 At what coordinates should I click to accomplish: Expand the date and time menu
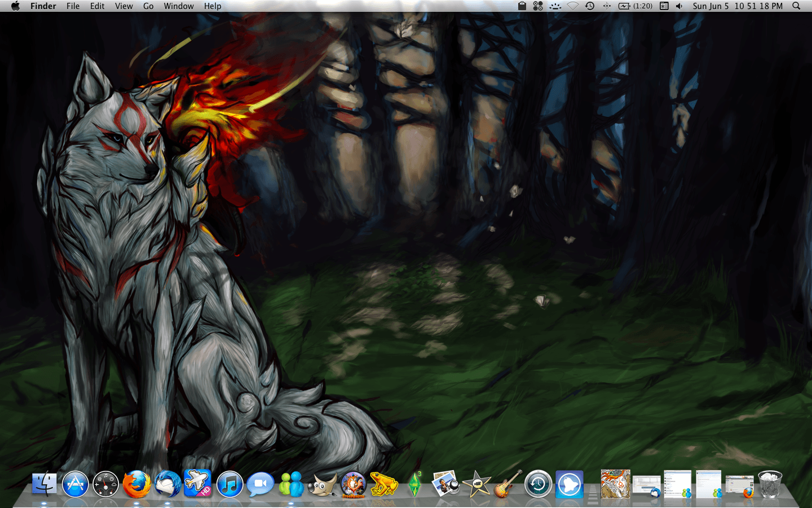pos(737,6)
